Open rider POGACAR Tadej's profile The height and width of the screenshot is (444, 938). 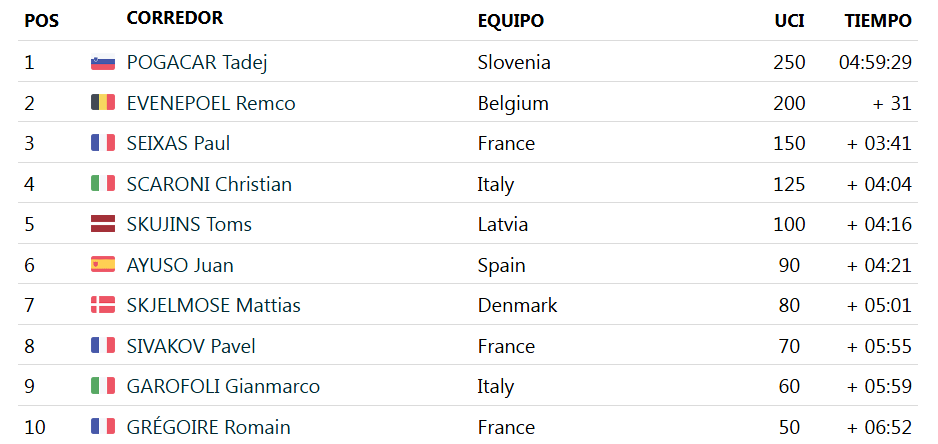click(197, 63)
